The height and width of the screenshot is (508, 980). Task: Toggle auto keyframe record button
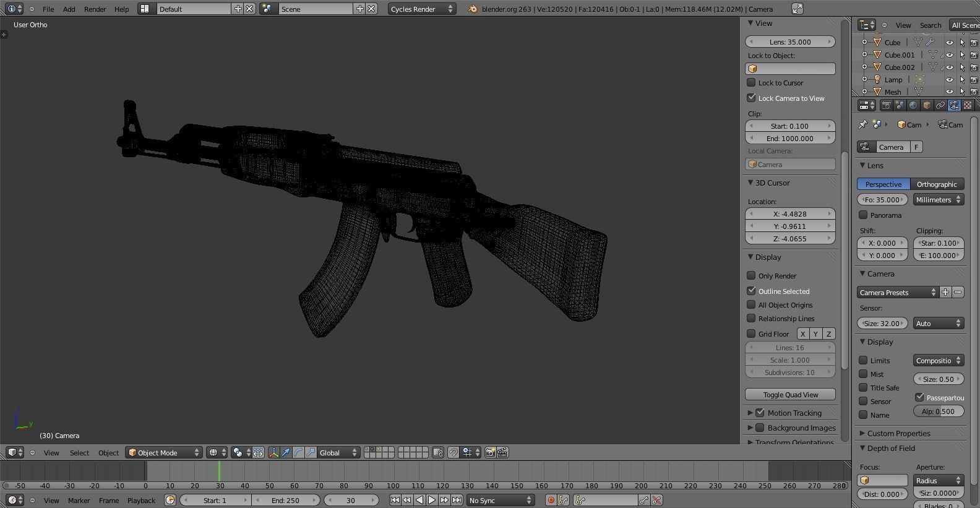[x=551, y=500]
